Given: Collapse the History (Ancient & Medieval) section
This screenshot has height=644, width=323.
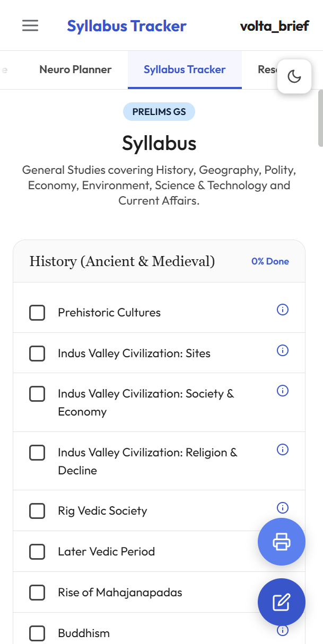Looking at the screenshot, I should [122, 261].
